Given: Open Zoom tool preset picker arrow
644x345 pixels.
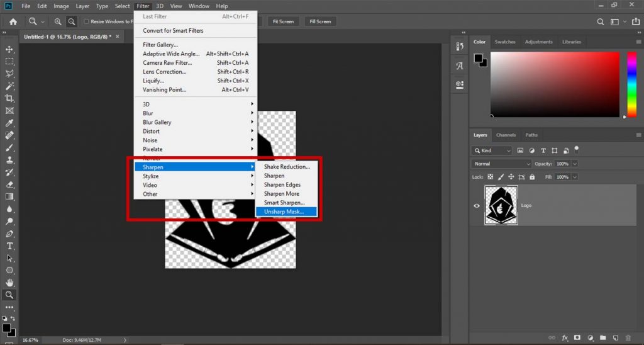Looking at the screenshot, I should point(42,22).
